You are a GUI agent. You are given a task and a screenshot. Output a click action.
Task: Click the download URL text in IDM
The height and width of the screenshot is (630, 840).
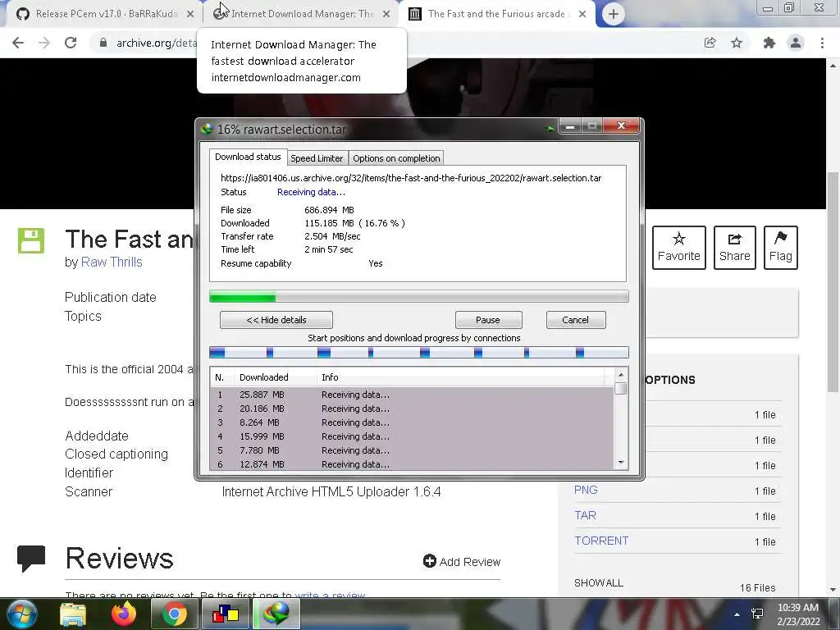(411, 178)
